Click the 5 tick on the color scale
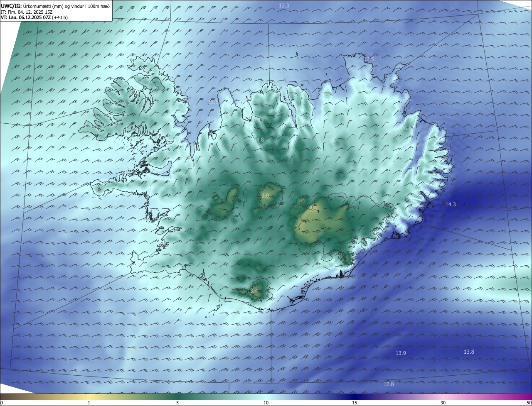Viewport: 532px width, 406px height. tap(177, 403)
